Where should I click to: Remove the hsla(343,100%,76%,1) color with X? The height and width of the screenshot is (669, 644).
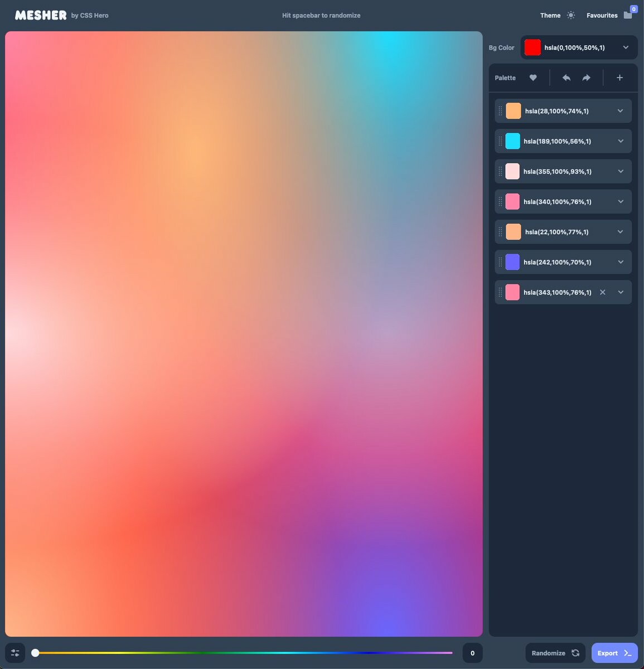click(602, 292)
